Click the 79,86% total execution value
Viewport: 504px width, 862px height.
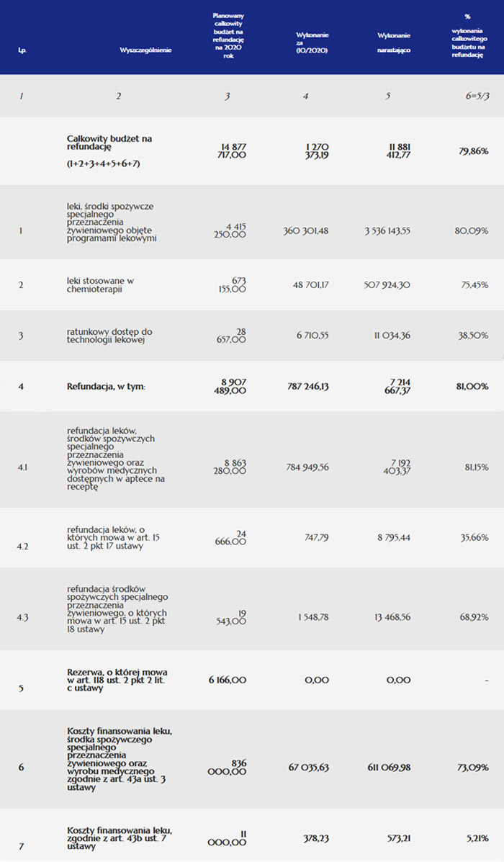click(473, 151)
